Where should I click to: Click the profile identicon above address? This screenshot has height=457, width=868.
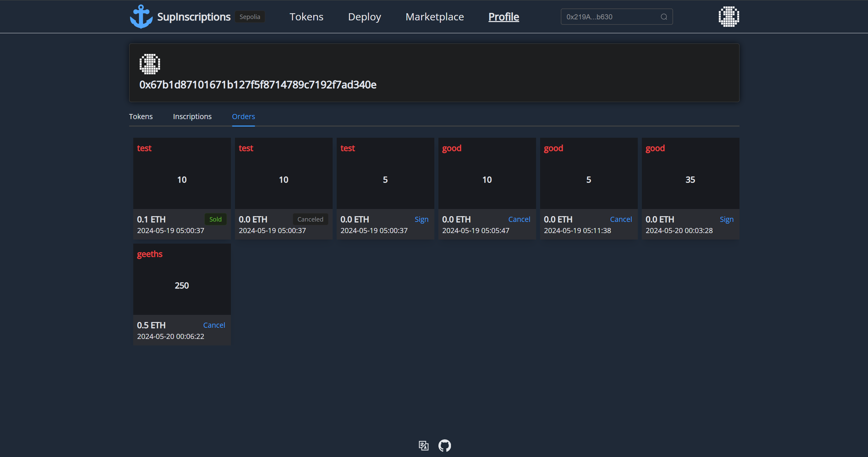(x=150, y=64)
